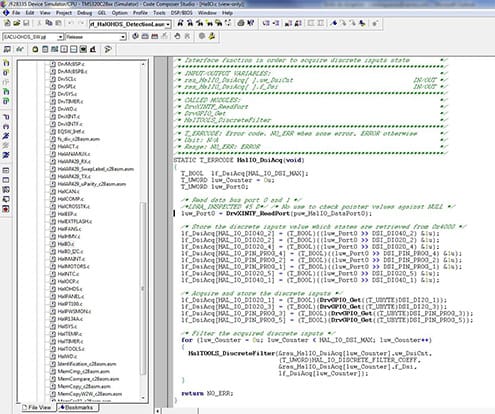Screen dimensions: 495x414
Task: Open the HalOHDS_Detection file dropdown
Action: coord(168,24)
